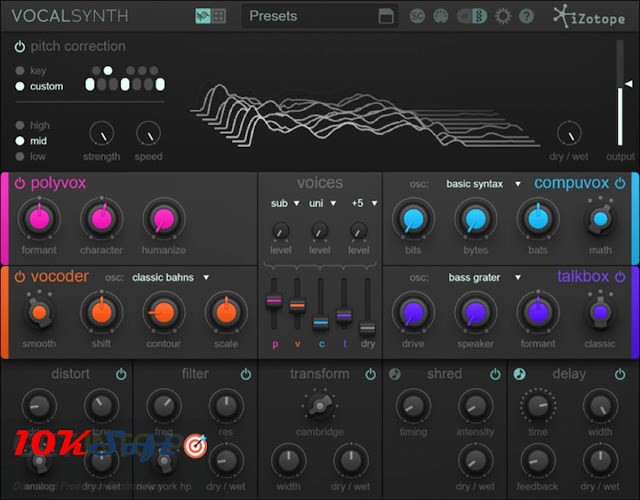
Task: Click the talkbox classic selector knob
Action: 600,313
